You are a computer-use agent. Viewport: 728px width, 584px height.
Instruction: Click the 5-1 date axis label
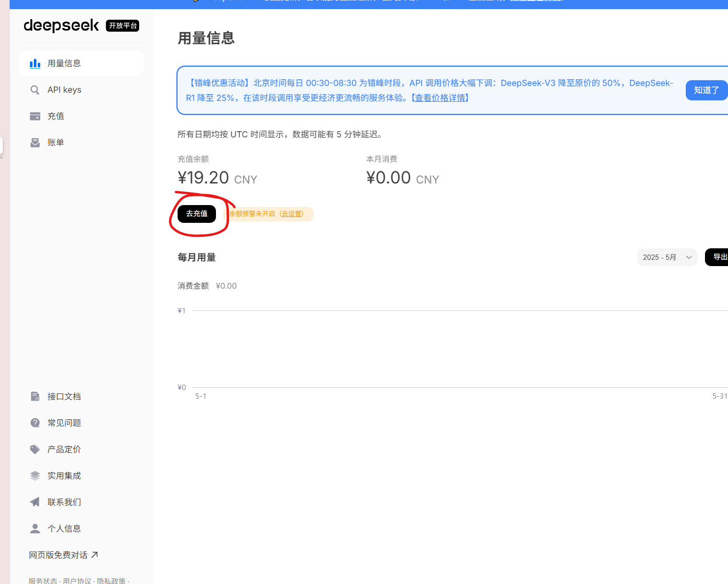point(201,396)
